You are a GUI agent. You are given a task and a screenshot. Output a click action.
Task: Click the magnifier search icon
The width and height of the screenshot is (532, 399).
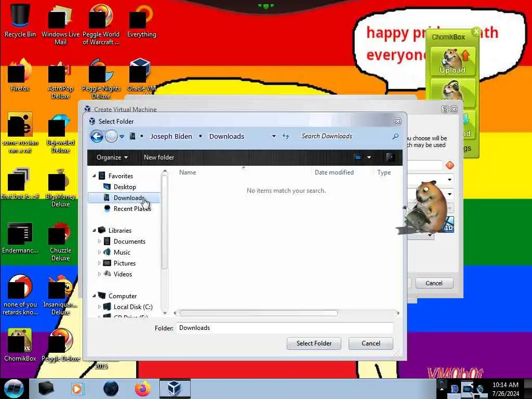click(395, 137)
